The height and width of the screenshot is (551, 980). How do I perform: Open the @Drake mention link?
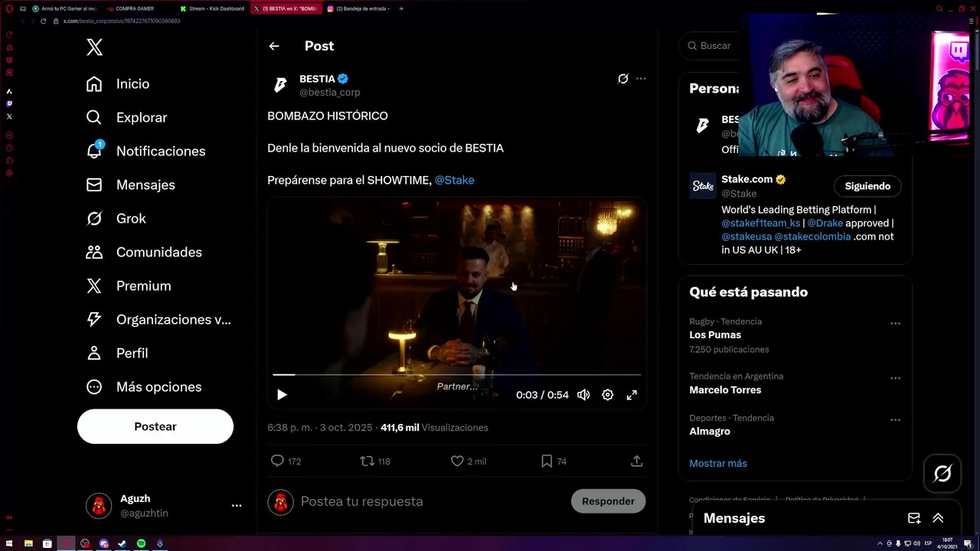click(825, 223)
